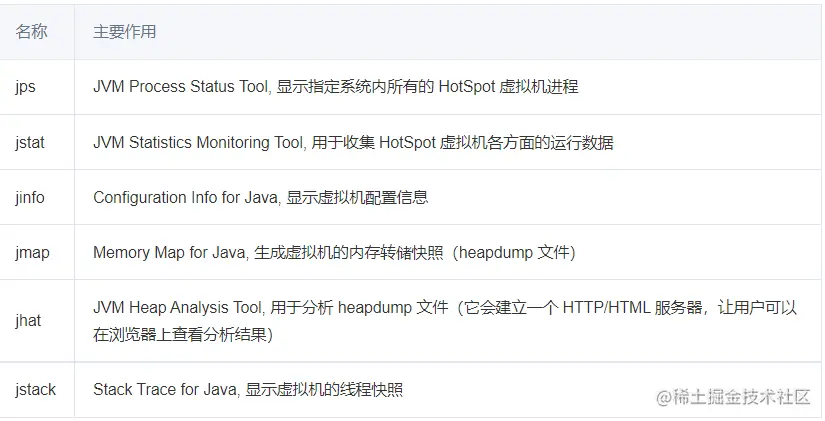Click the Configuration Info for Java description
The width and height of the screenshot is (825, 421).
(x=260, y=197)
